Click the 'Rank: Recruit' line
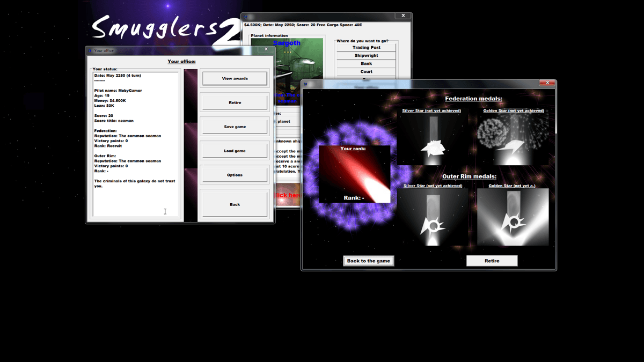This screenshot has width=644, height=362. point(108,146)
